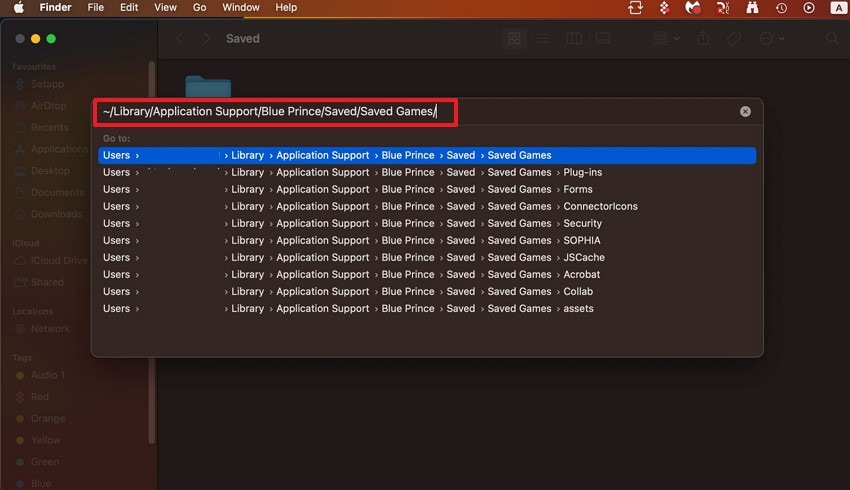Click the play circle menu bar icon
This screenshot has width=850, height=490.
pos(809,8)
